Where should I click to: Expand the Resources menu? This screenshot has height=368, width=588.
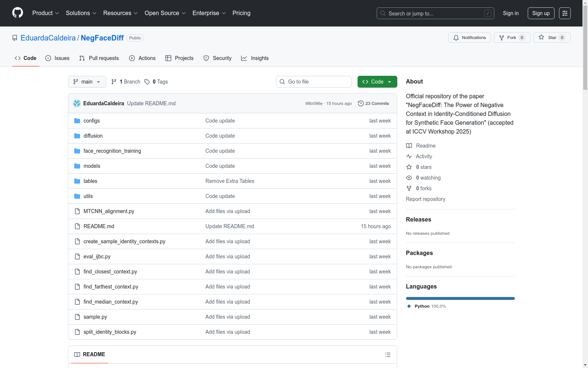pos(121,13)
